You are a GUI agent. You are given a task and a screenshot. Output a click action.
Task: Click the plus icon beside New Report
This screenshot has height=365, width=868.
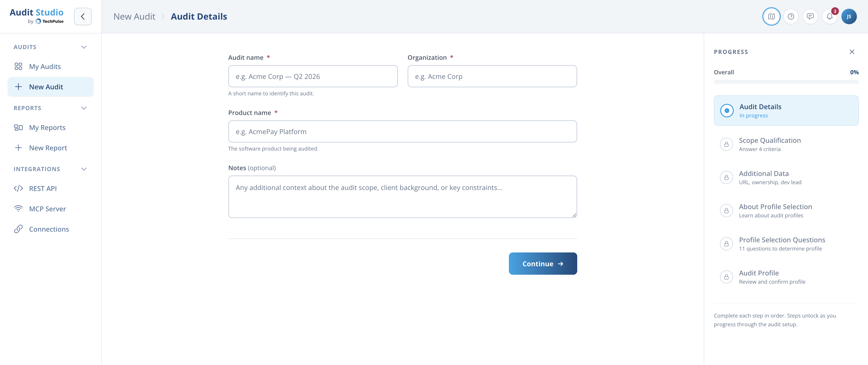pos(18,147)
